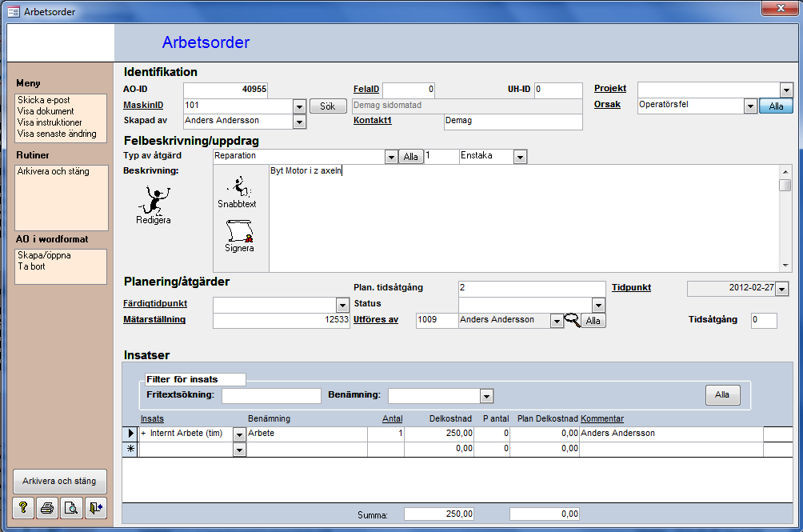Screen dimensions: 803x532
Task: Open the Utföres av name dropdown
Action: point(557,321)
